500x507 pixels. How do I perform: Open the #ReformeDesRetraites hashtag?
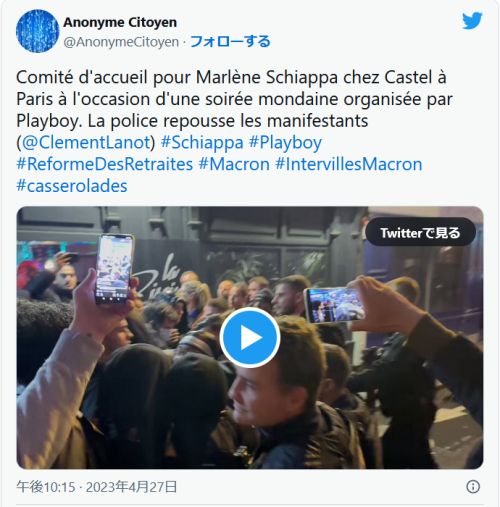(105, 164)
